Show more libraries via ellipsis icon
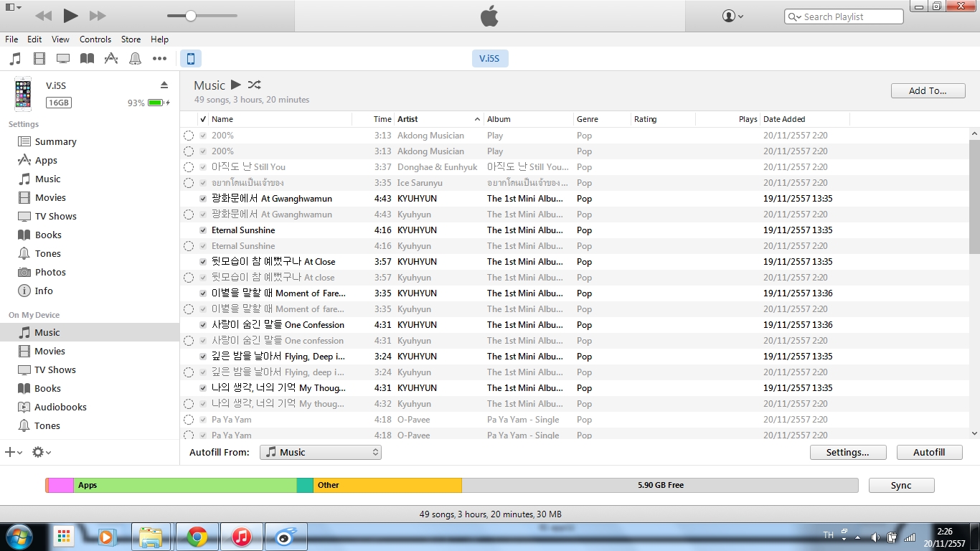 point(159,59)
